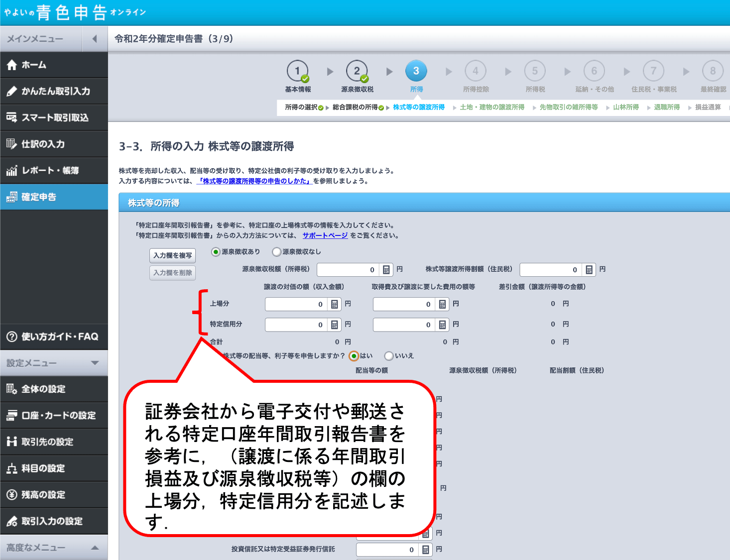Image resolution: width=730 pixels, height=560 pixels.
Task: Click the calculator icon for 確定申告
Action: coord(11,197)
